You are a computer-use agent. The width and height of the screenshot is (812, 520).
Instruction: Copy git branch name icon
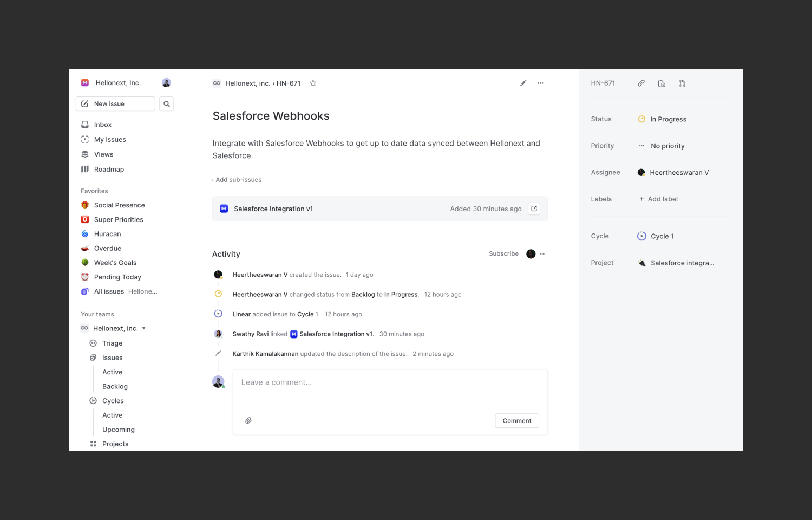click(682, 83)
